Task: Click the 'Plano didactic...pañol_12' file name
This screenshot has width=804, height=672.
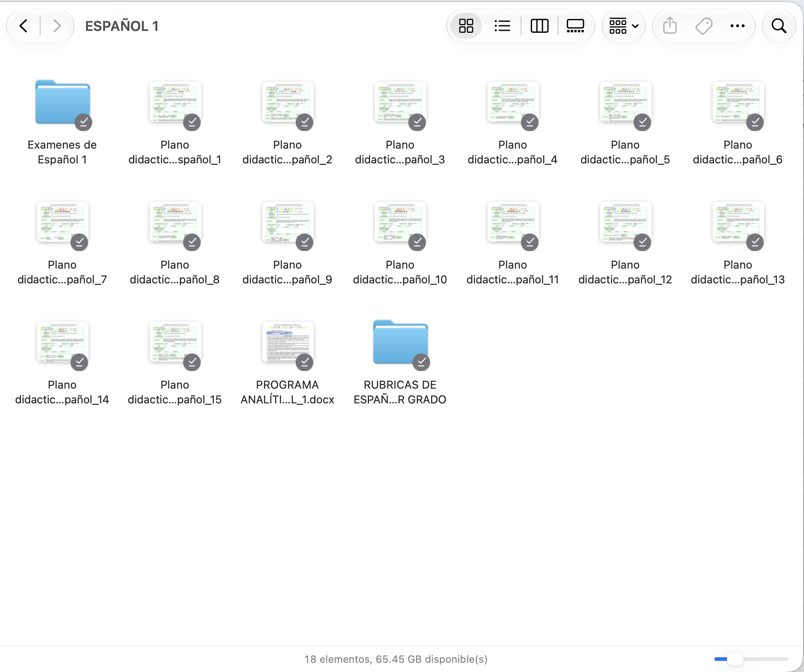Action: click(625, 272)
